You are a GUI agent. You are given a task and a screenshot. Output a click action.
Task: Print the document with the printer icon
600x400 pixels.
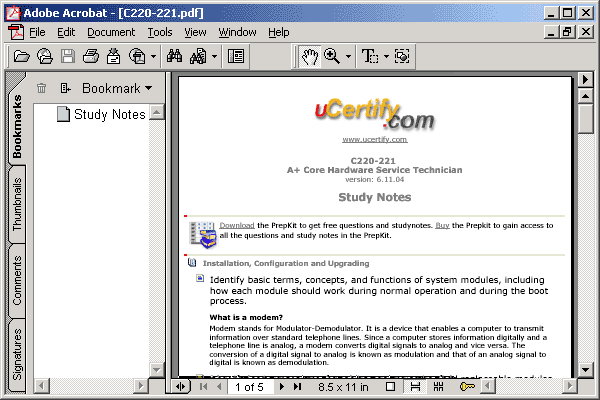click(91, 56)
